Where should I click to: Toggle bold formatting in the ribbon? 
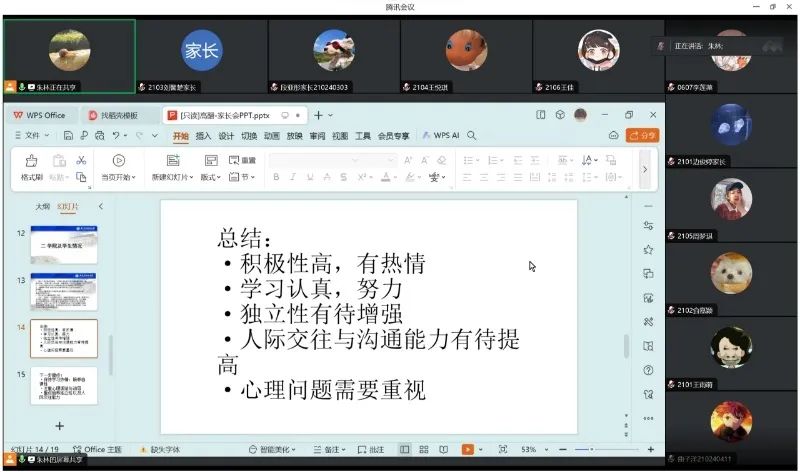[275, 177]
